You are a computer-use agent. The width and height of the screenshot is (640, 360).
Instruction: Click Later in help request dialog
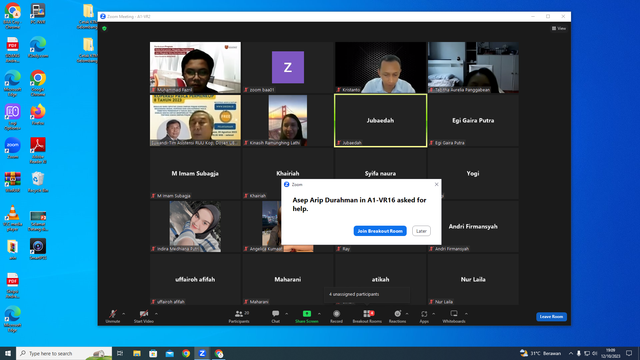421,231
